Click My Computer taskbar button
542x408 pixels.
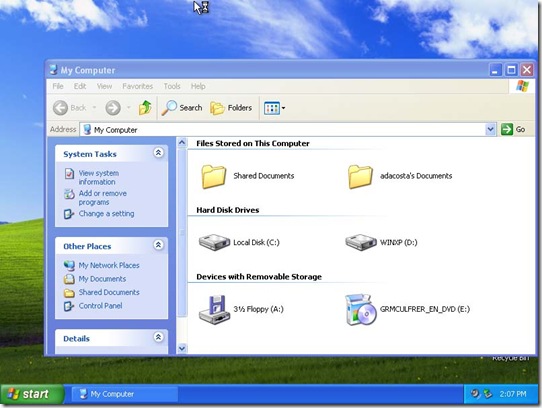click(125, 394)
